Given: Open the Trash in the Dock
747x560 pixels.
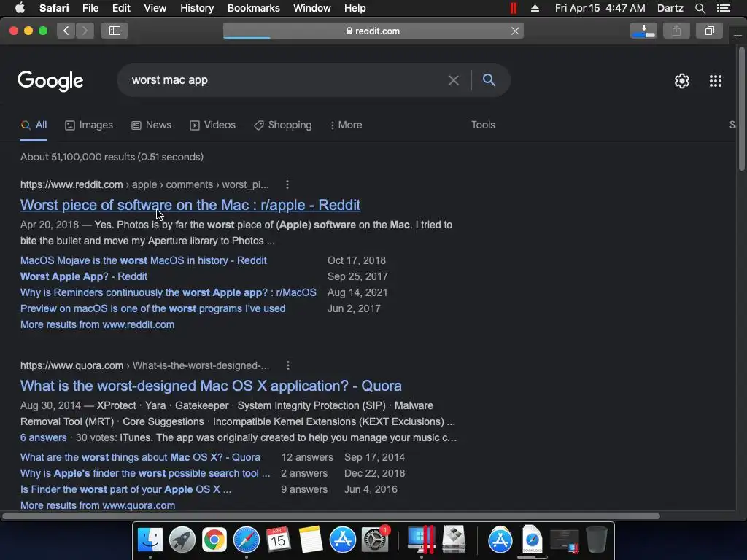Looking at the screenshot, I should 597,540.
